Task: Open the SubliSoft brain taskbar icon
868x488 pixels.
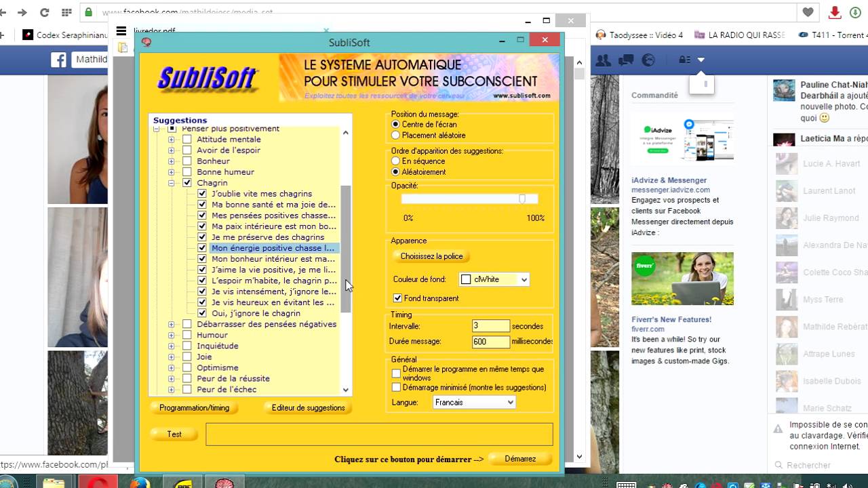Action: [224, 483]
